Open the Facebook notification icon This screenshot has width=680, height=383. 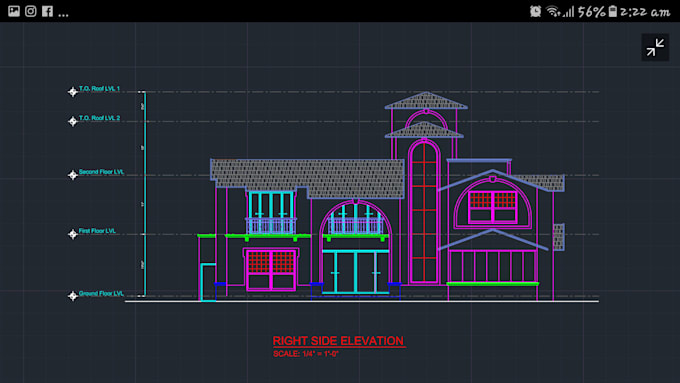(x=47, y=11)
